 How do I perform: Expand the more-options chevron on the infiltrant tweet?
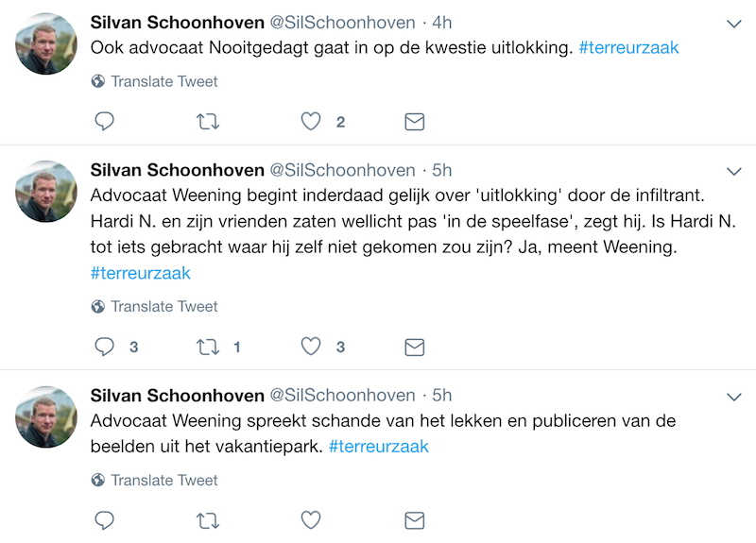pyautogui.click(x=734, y=172)
